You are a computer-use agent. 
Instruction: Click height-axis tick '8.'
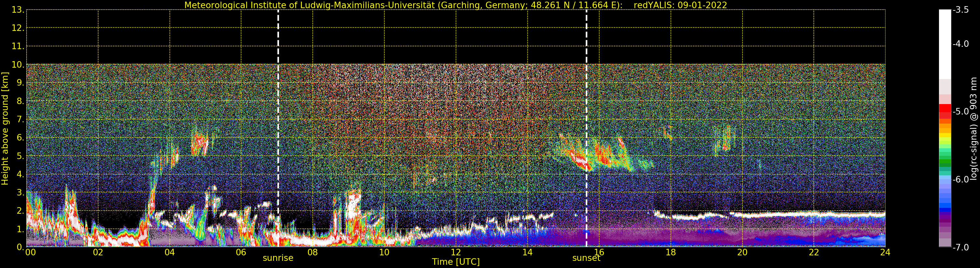pos(20,101)
